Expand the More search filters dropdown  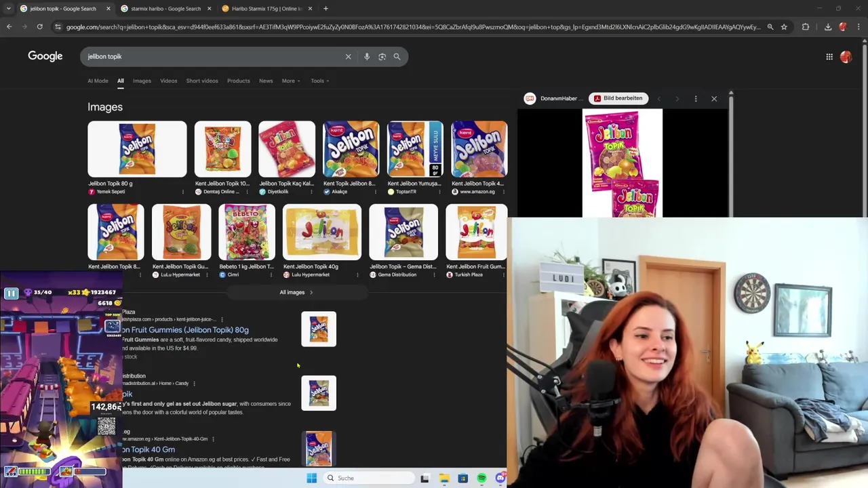click(291, 81)
